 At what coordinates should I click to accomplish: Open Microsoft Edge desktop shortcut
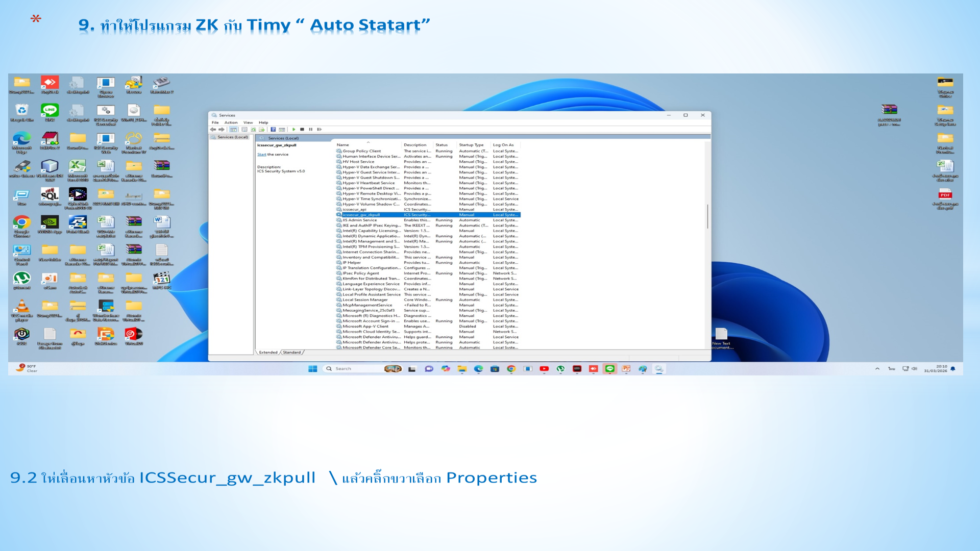point(21,143)
